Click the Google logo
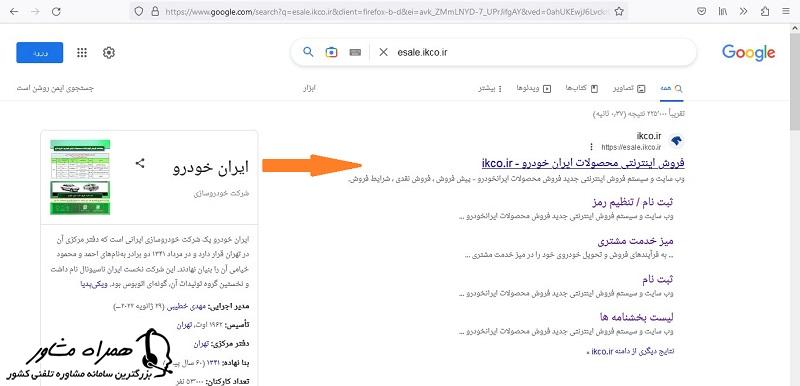Image resolution: width=800 pixels, height=386 pixels. (748, 53)
